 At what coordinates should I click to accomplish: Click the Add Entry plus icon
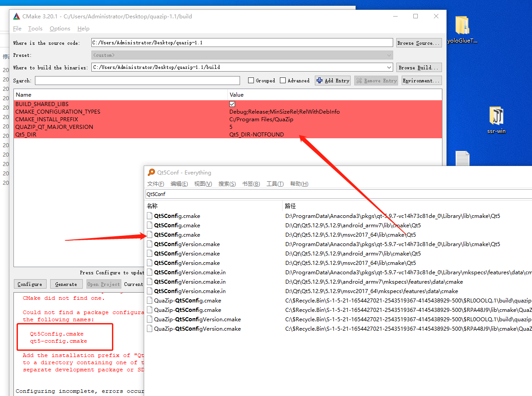[x=319, y=81]
